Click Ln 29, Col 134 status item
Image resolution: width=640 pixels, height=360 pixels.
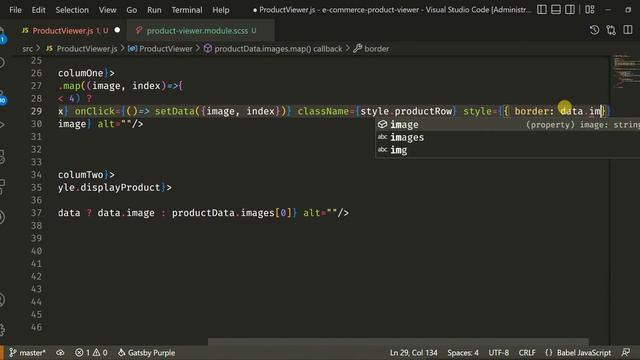point(413,353)
